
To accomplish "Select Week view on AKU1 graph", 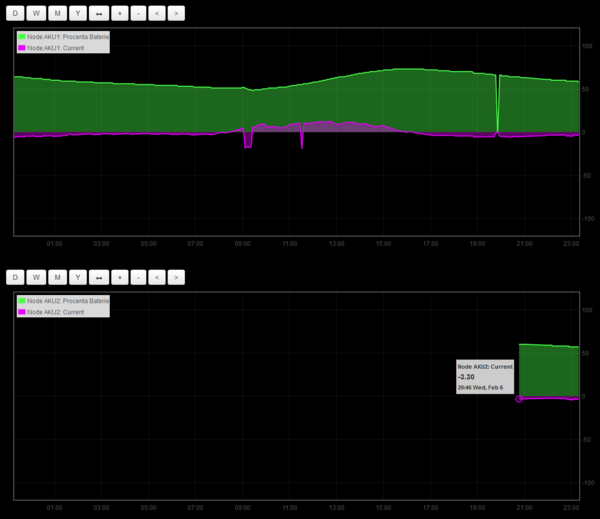I will 36,13.
